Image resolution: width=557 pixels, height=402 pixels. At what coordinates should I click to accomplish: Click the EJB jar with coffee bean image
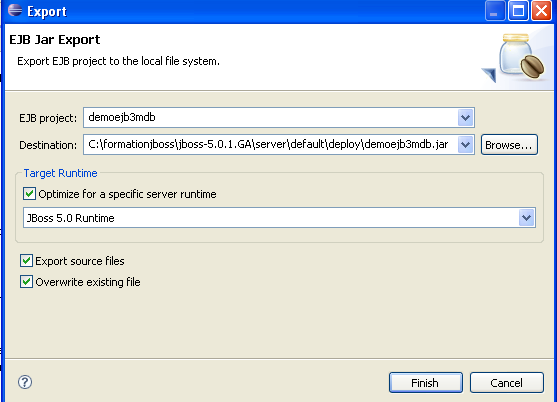(514, 58)
